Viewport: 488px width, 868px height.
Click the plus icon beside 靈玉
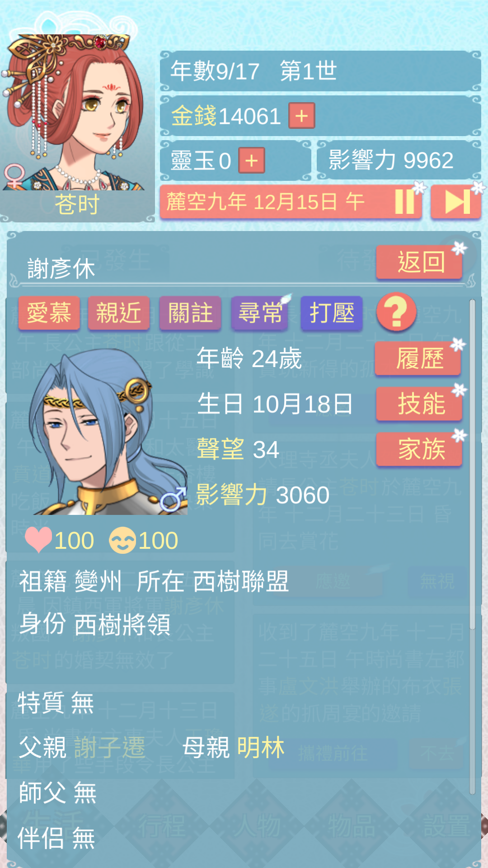(252, 160)
